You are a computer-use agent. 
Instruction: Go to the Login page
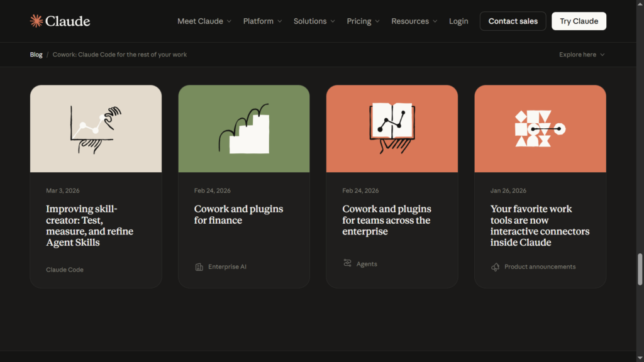[458, 21]
